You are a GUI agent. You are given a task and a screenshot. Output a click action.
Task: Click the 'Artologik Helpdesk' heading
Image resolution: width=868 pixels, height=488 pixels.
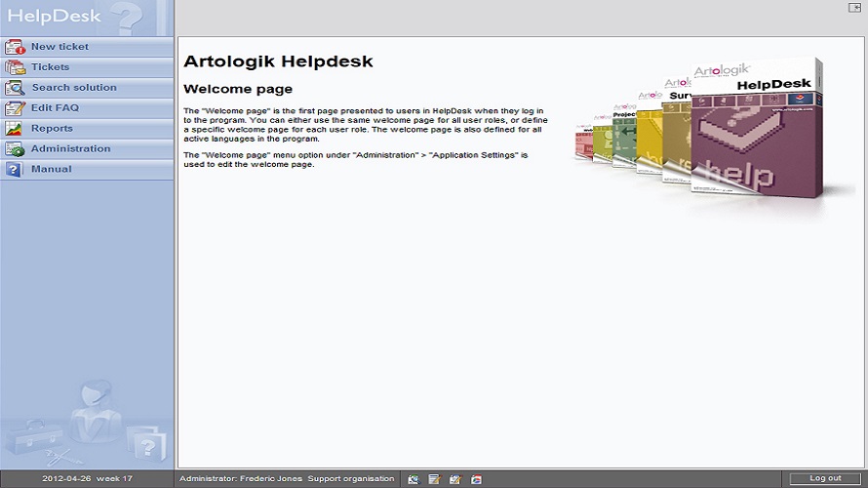click(278, 61)
